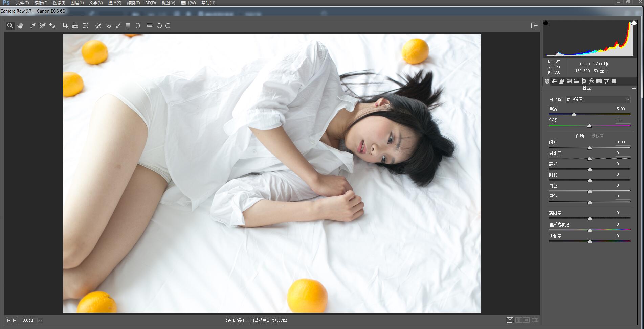This screenshot has height=329, width=644.
Task: Select the Zoom tool
Action: coord(10,25)
